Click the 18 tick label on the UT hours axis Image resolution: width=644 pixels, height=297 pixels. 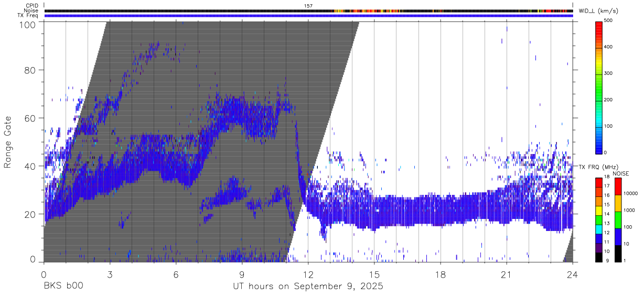point(441,275)
